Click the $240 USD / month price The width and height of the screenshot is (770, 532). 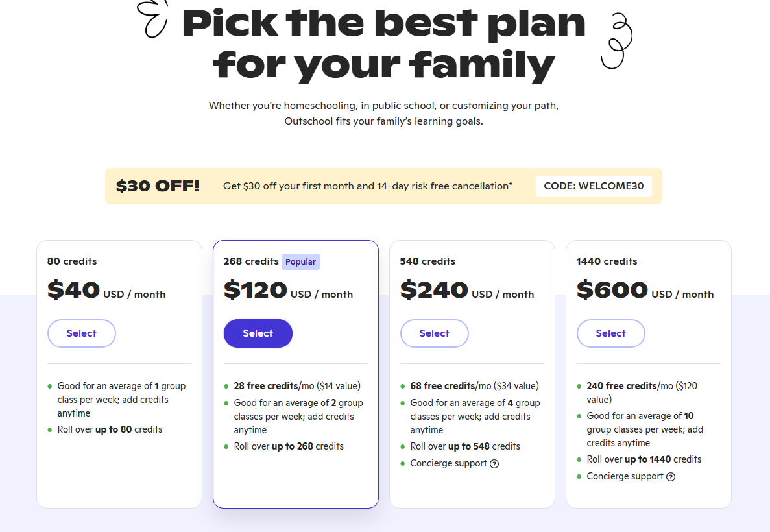466,291
